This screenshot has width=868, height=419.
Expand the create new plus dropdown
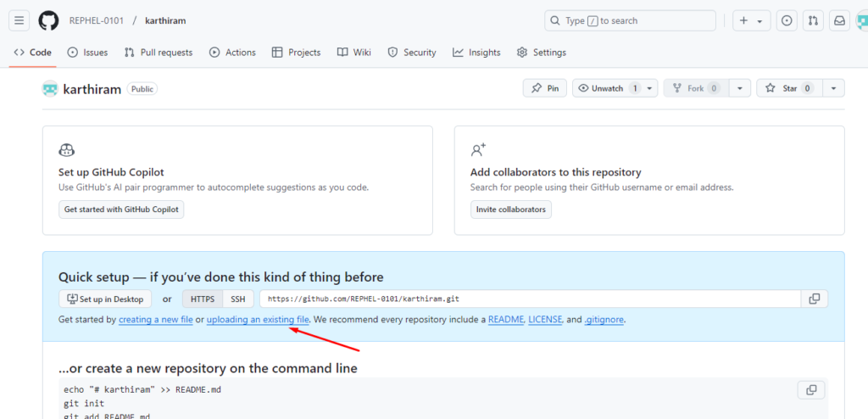(751, 20)
